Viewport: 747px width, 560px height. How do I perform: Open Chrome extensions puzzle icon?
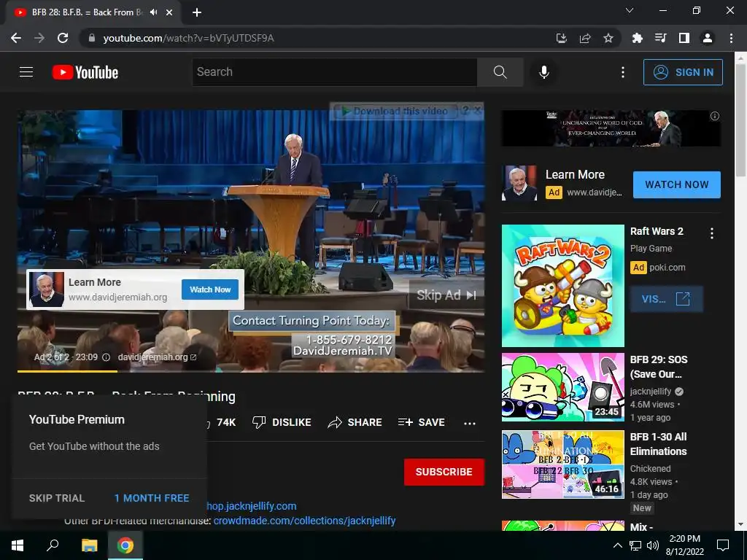pyautogui.click(x=637, y=38)
